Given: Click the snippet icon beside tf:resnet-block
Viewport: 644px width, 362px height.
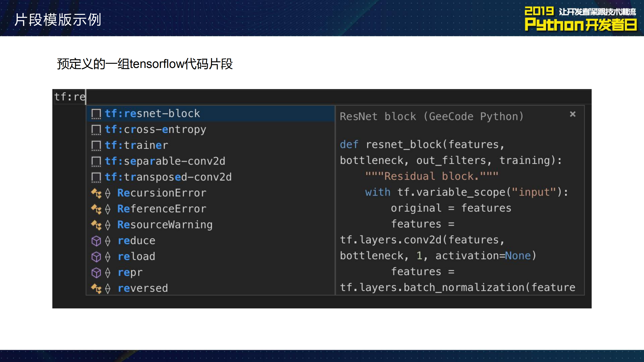Looking at the screenshot, I should pyautogui.click(x=97, y=113).
